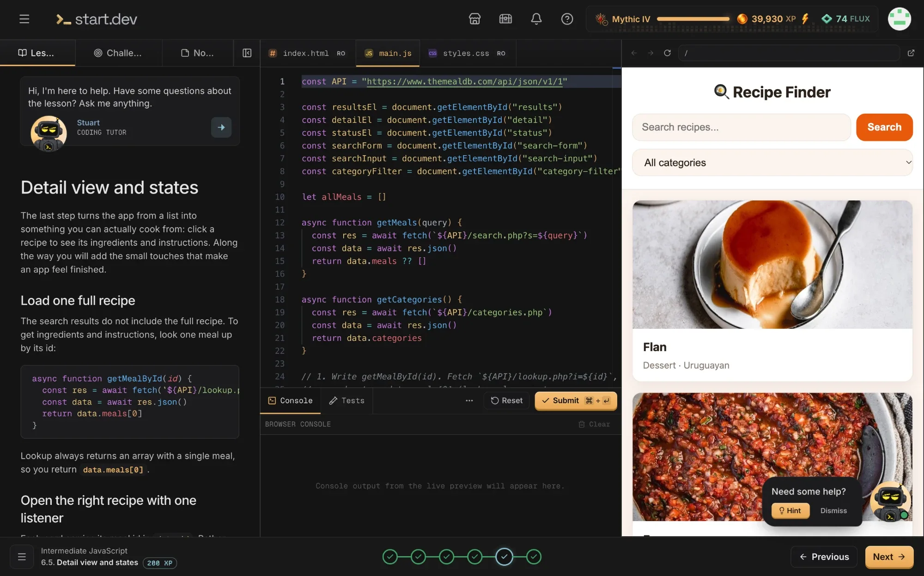Click the 74 FLUX gem counter

pyautogui.click(x=846, y=19)
